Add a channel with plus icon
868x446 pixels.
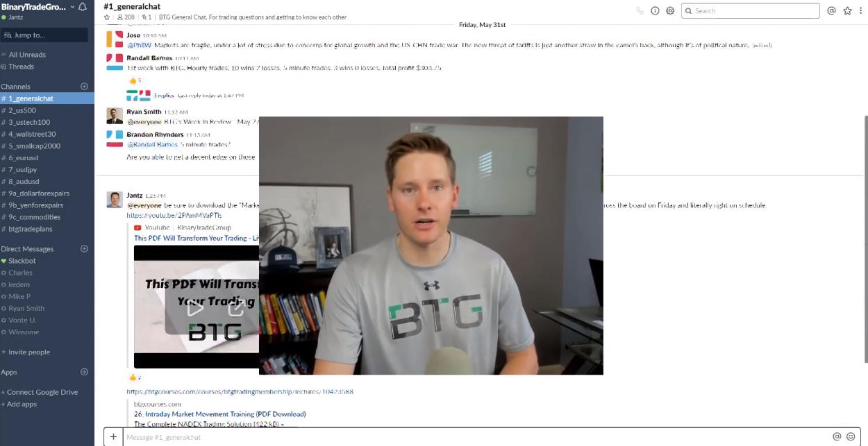[85, 87]
